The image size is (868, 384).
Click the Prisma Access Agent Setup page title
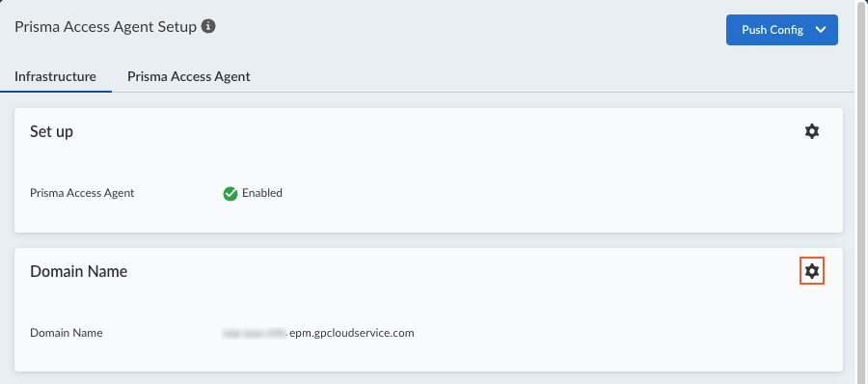click(106, 27)
